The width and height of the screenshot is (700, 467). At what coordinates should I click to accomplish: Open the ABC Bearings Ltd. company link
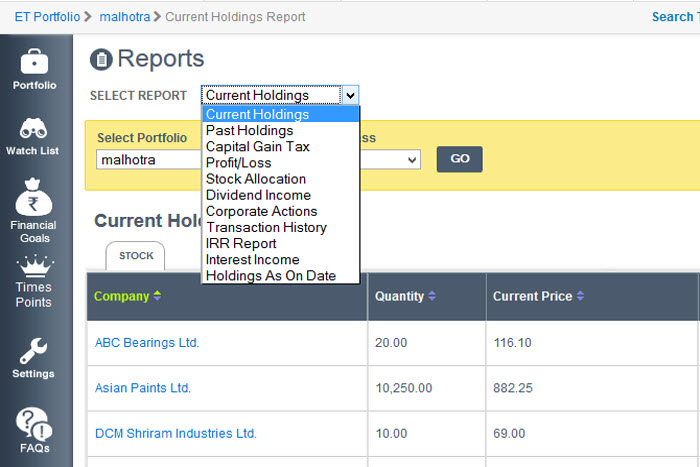[147, 342]
